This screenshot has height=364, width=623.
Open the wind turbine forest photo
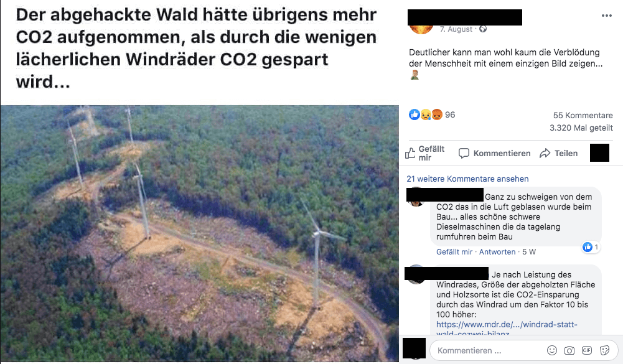pos(199,233)
